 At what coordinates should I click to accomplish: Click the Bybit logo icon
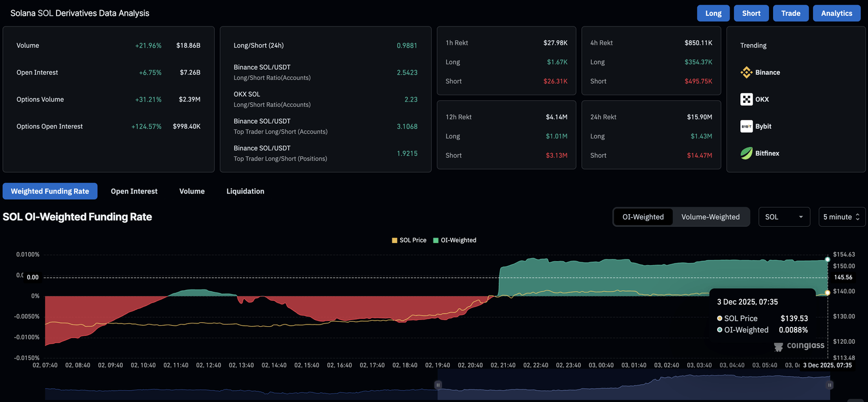click(747, 127)
